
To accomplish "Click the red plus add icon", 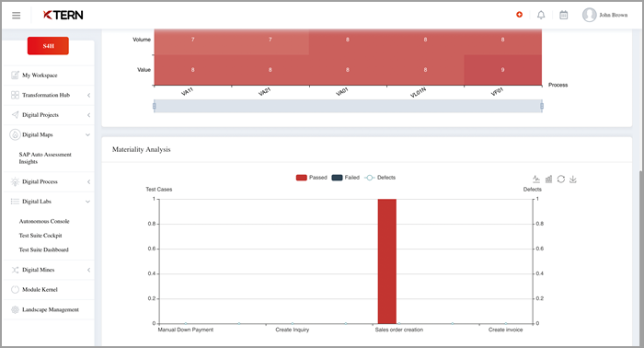I will point(519,15).
